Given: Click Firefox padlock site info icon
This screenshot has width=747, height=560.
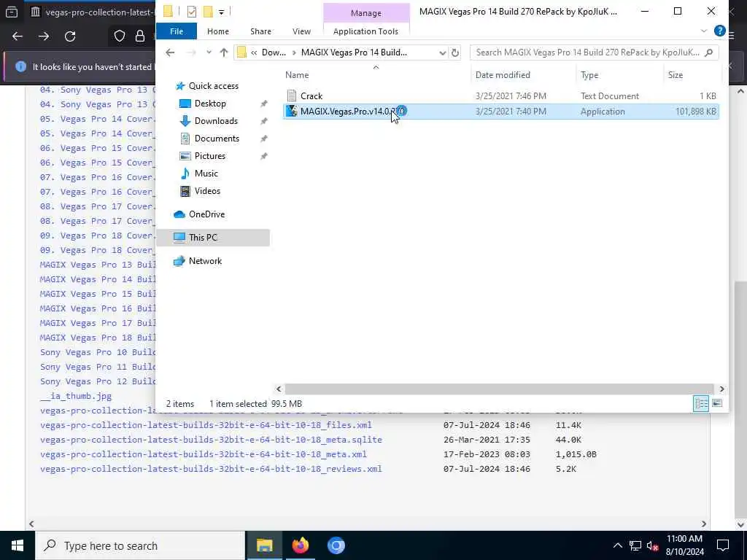Looking at the screenshot, I should 140,36.
